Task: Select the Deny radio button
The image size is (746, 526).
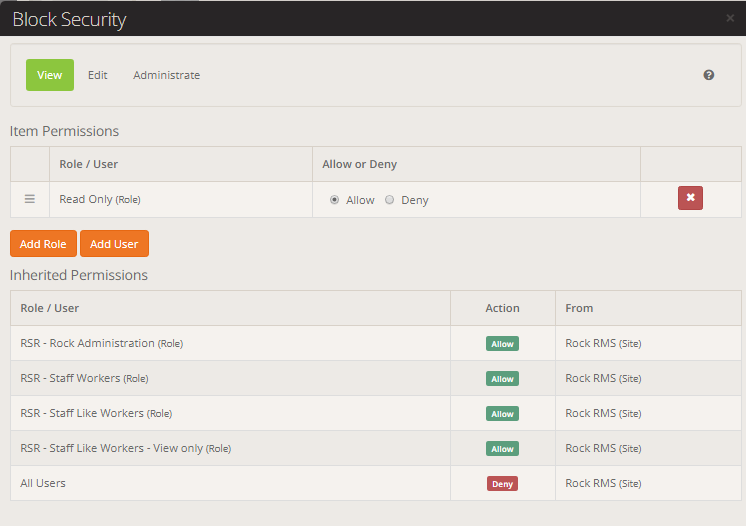Action: (390, 200)
